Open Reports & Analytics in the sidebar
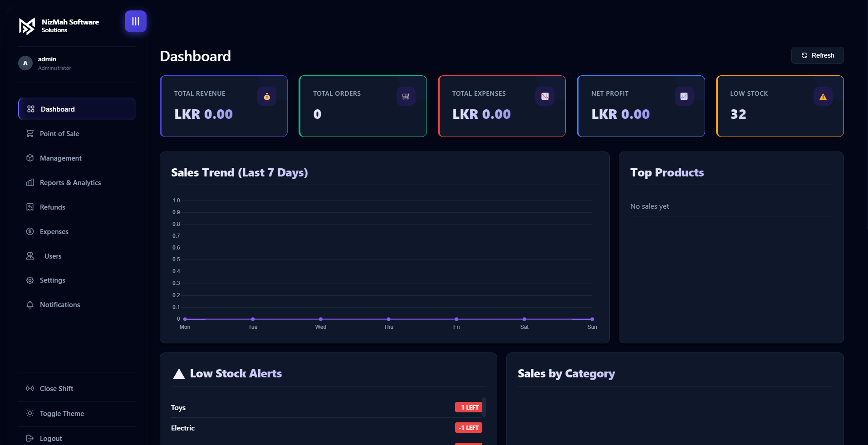 tap(70, 183)
